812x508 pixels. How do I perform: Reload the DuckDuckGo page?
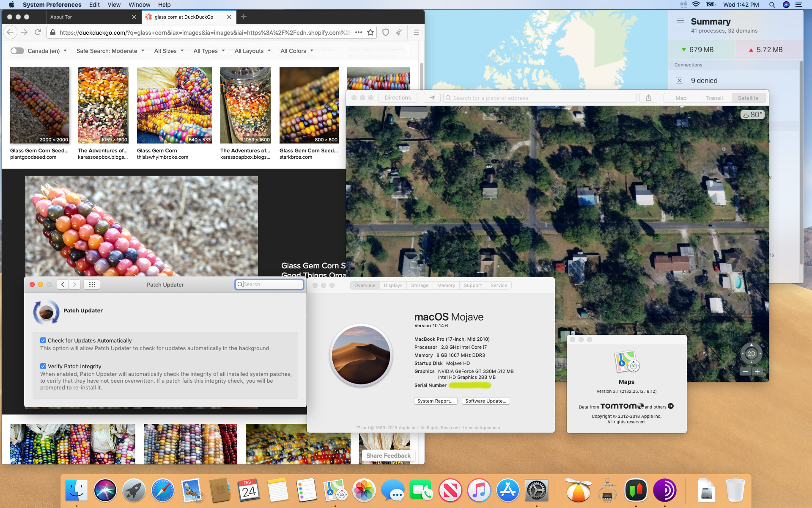coord(38,33)
